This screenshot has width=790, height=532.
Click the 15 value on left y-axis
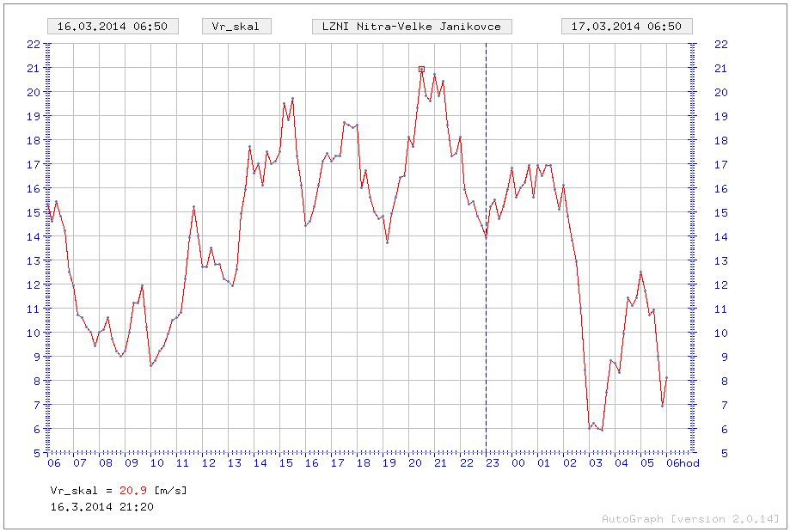34,212
